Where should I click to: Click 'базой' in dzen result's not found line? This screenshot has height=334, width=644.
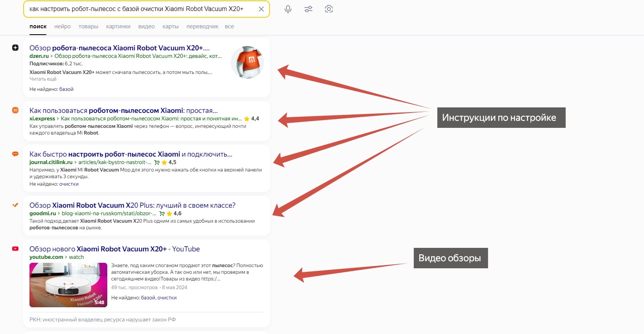coord(66,89)
